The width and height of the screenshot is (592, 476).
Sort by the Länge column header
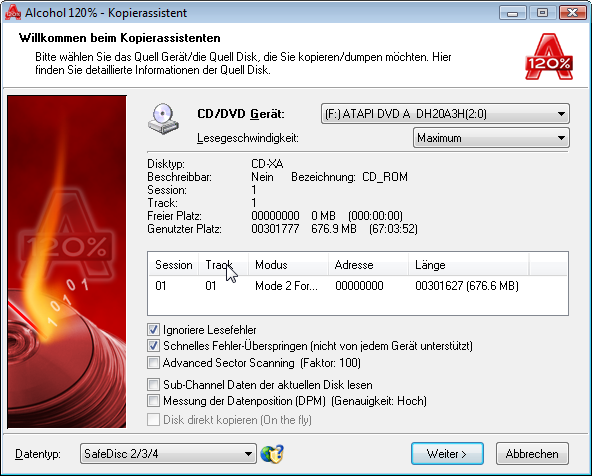point(469,265)
